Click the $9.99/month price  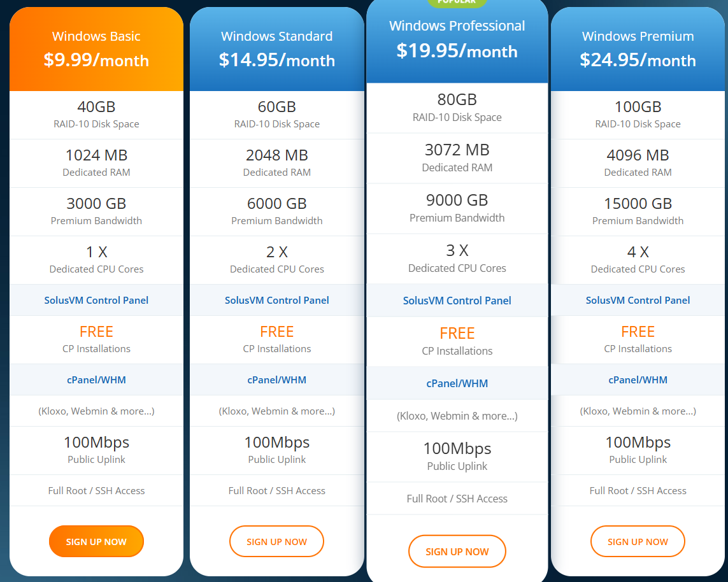click(96, 60)
